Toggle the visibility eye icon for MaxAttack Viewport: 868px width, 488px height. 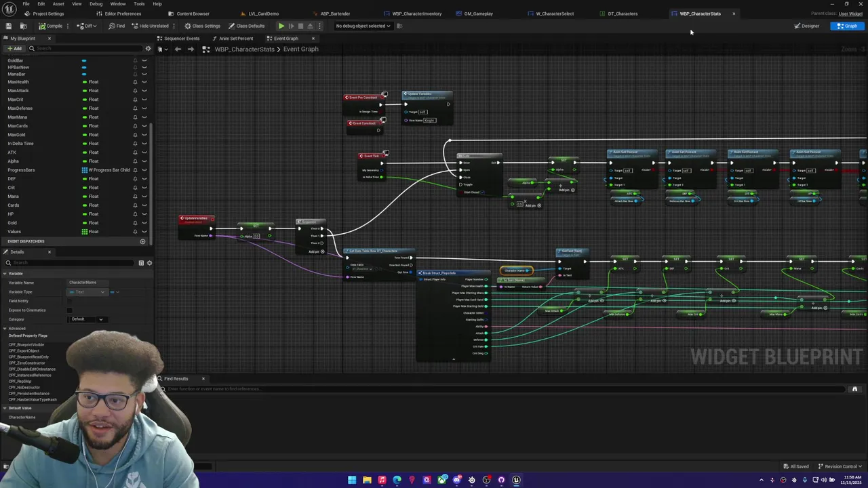pyautogui.click(x=144, y=91)
